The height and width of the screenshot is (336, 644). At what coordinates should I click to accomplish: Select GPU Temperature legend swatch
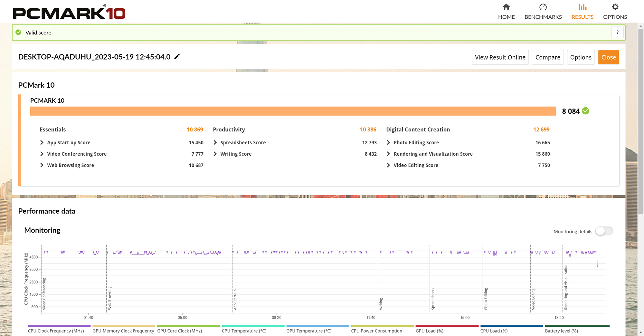318,326
